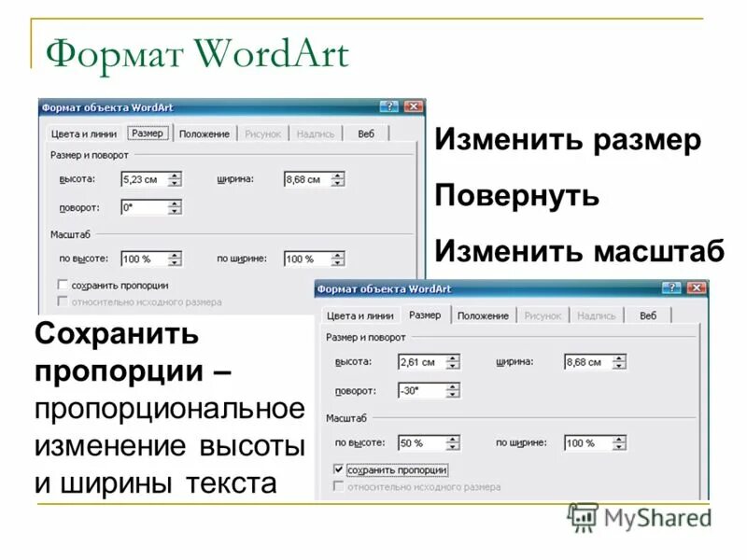Open the Цвета и линии tab in upper dialog
This screenshot has width=747, height=560.
point(84,133)
